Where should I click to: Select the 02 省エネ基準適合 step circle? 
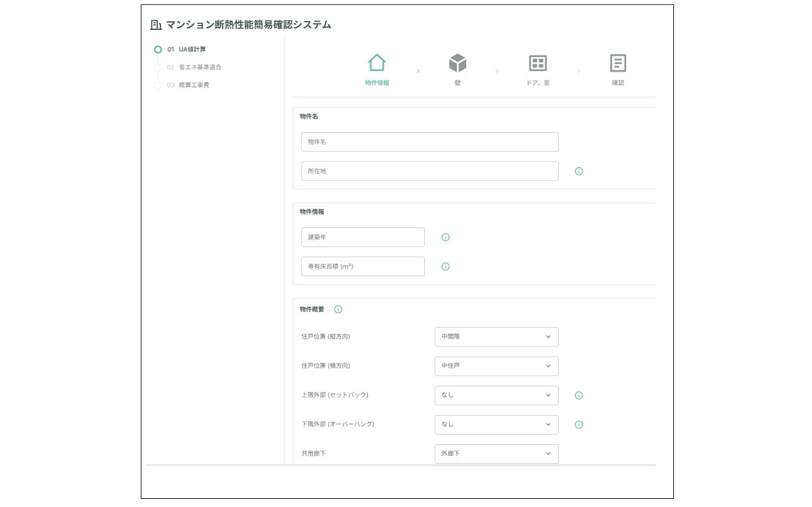pyautogui.click(x=158, y=67)
